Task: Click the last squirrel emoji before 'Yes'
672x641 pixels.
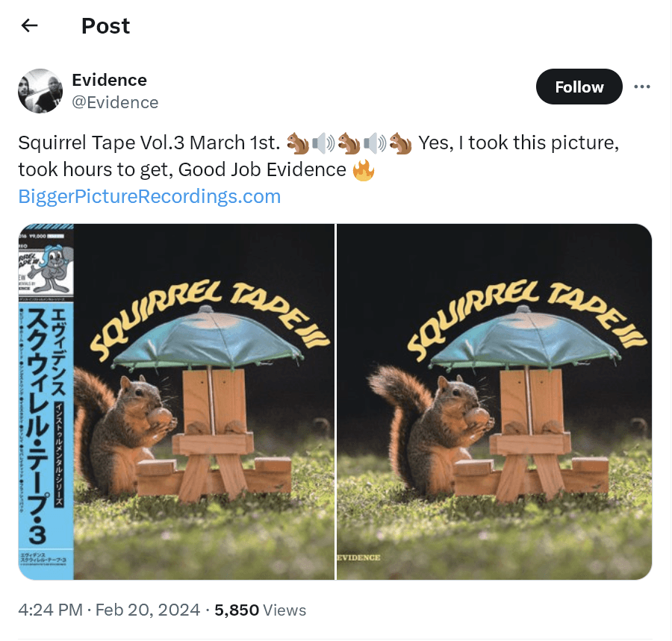Action: [400, 143]
